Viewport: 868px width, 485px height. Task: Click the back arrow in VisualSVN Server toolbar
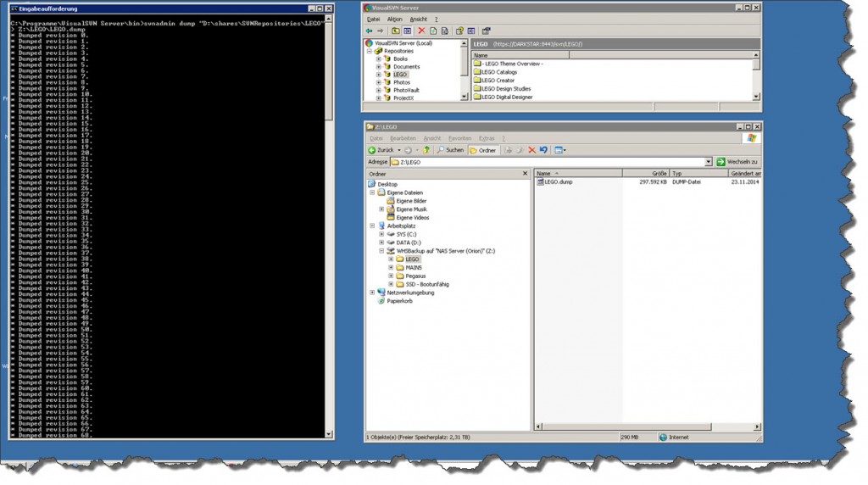(370, 31)
